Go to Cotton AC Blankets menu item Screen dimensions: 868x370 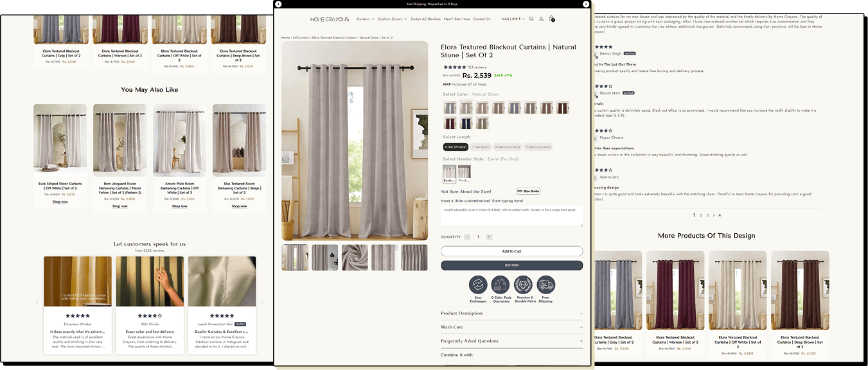click(x=425, y=19)
